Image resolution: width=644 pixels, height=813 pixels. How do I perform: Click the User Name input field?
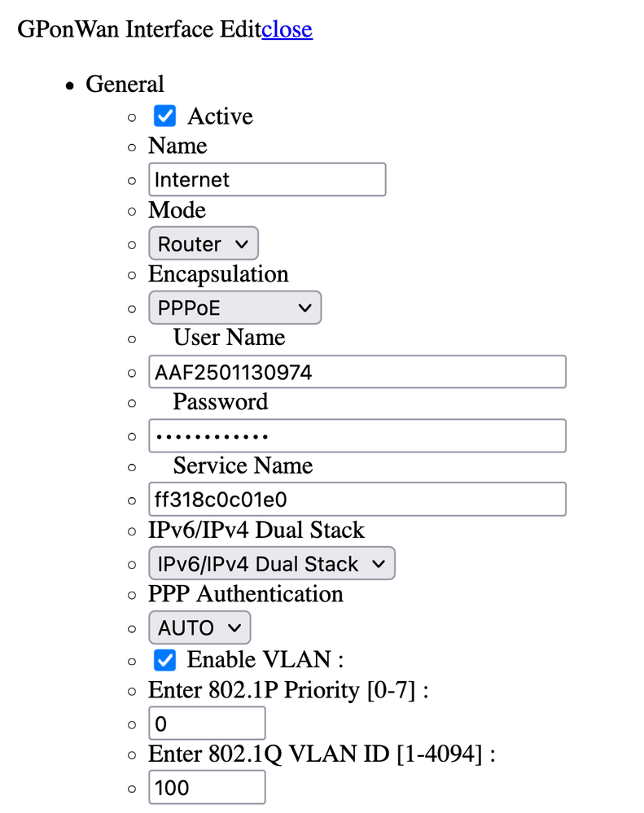[357, 372]
